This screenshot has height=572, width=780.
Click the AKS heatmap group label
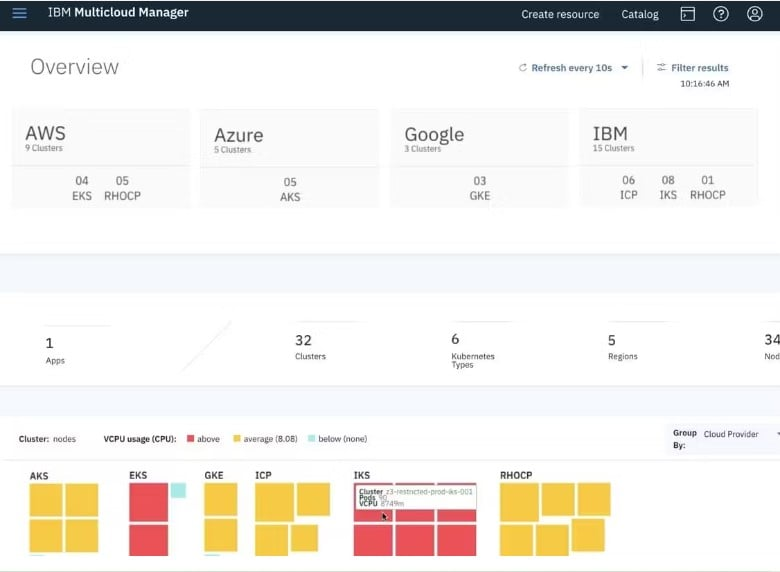[x=39, y=476]
